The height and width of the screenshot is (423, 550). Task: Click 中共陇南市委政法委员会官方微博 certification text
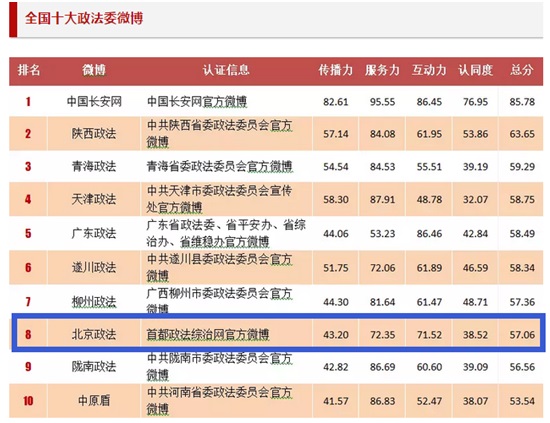click(x=219, y=367)
